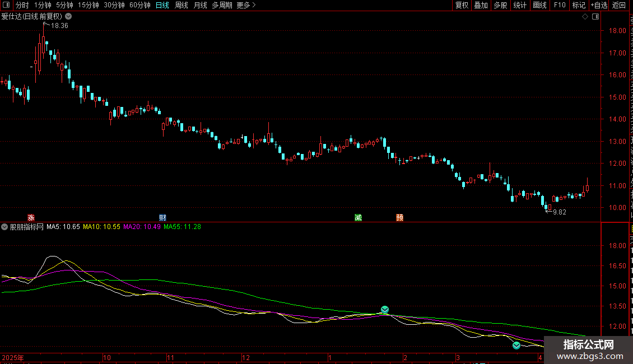This screenshot has height=364, width=633.
Task: Click the red 涨 event marker
Action: (31, 217)
